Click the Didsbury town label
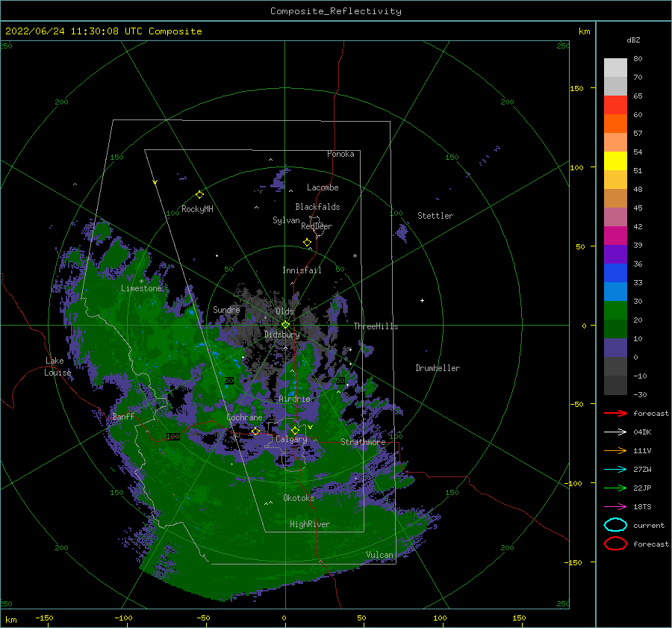 pos(282,335)
